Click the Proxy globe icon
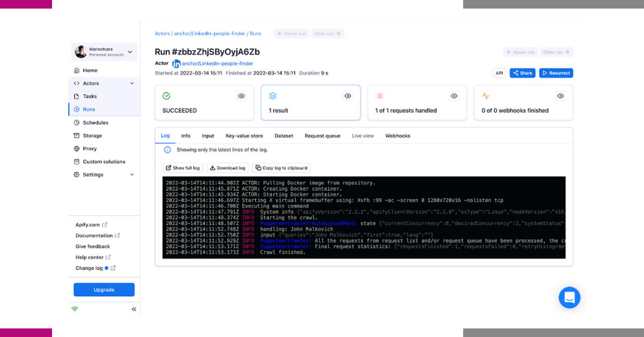This screenshot has height=337, width=644. tap(77, 149)
